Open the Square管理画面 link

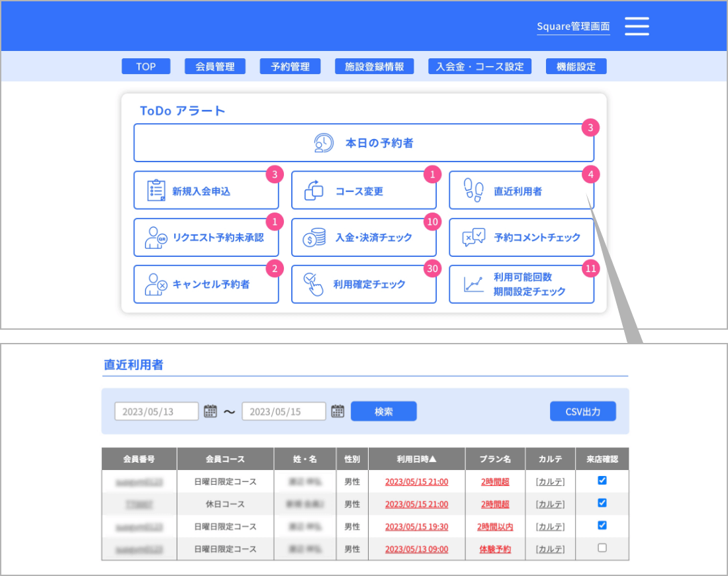tap(573, 26)
